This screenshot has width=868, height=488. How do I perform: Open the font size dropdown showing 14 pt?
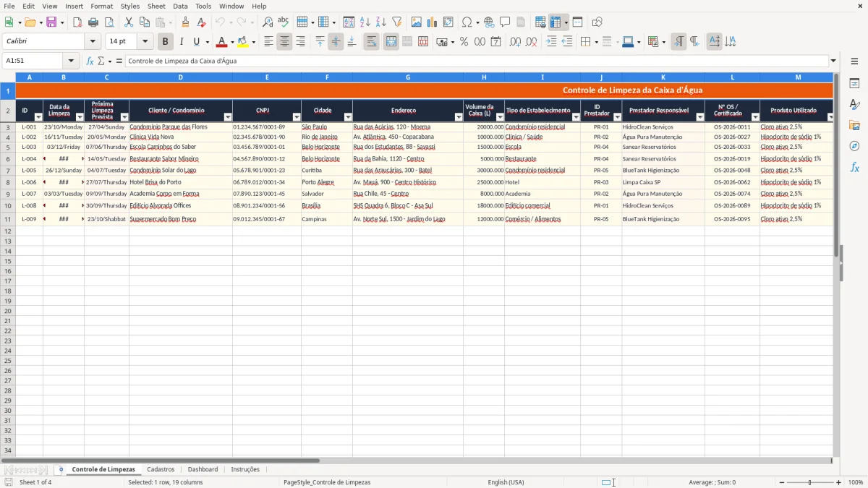point(145,42)
